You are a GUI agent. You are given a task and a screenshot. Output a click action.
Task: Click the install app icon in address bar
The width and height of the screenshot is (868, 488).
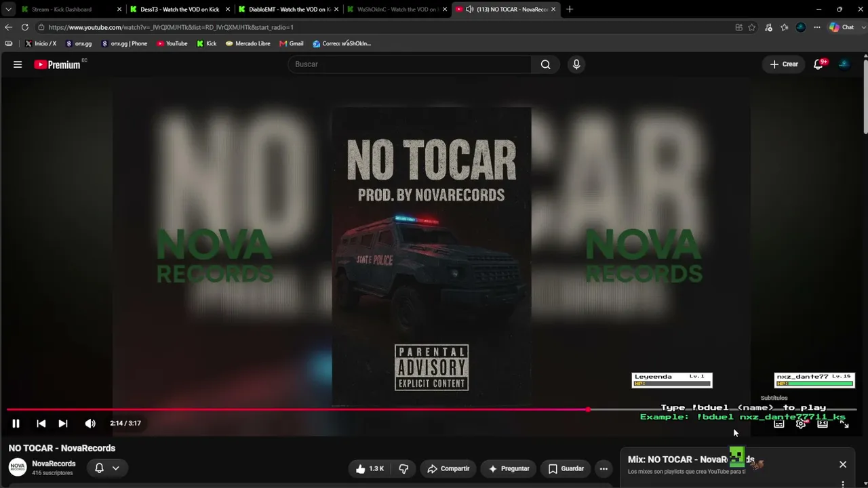coord(738,27)
